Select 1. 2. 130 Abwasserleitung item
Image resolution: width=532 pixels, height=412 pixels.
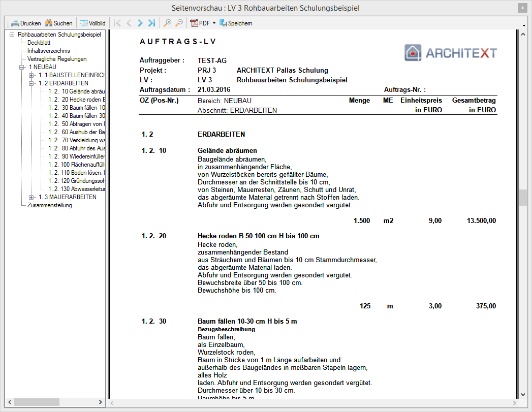point(76,189)
